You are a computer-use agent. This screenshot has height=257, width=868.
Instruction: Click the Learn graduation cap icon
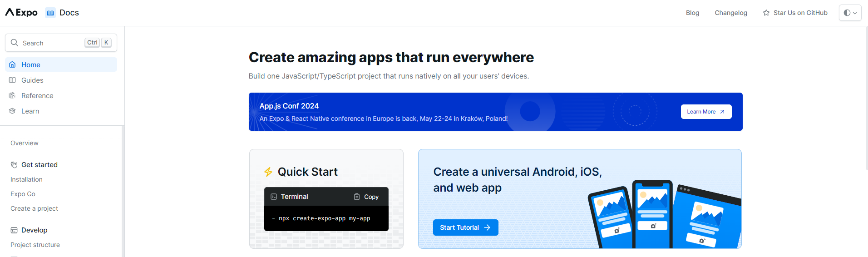(x=12, y=111)
